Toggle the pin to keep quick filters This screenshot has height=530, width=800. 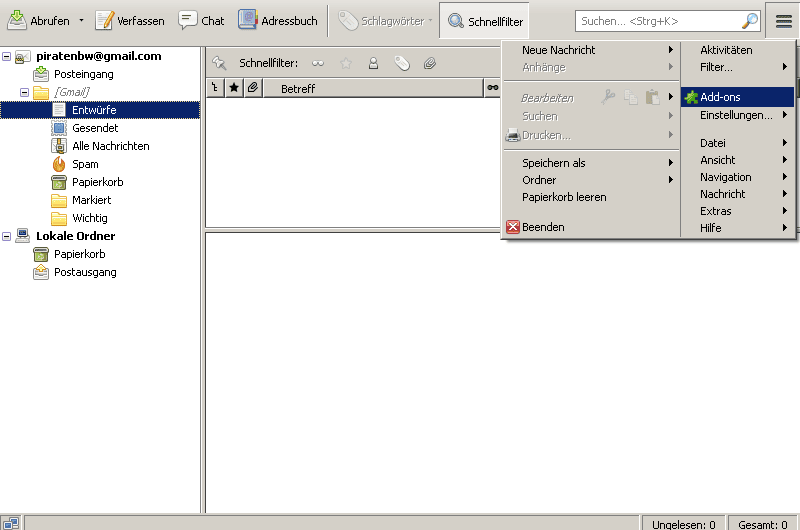(219, 63)
